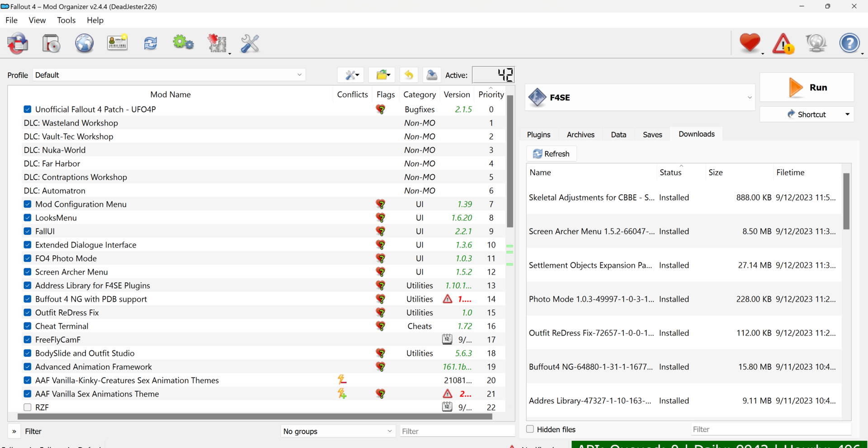Select the Photo Mode 1.0.3 download entry
868x448 pixels.
pos(684,299)
